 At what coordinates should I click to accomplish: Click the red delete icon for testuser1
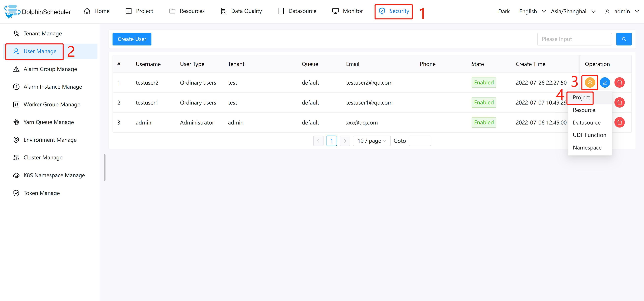click(x=619, y=102)
